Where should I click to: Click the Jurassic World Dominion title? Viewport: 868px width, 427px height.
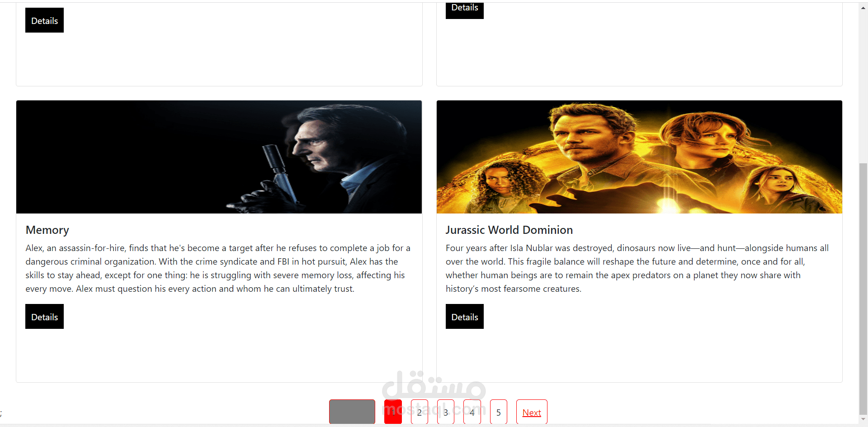click(x=509, y=230)
